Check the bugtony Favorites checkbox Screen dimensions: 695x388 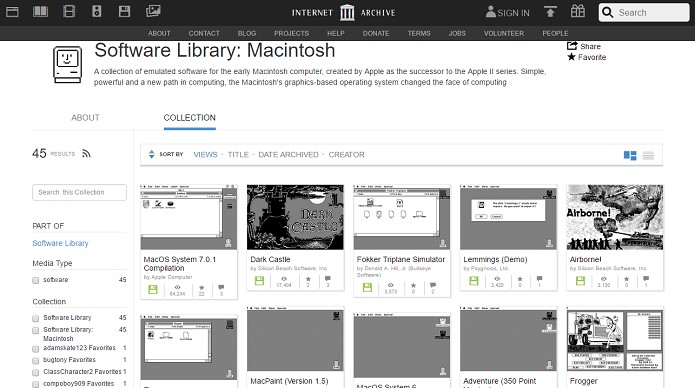click(35, 361)
